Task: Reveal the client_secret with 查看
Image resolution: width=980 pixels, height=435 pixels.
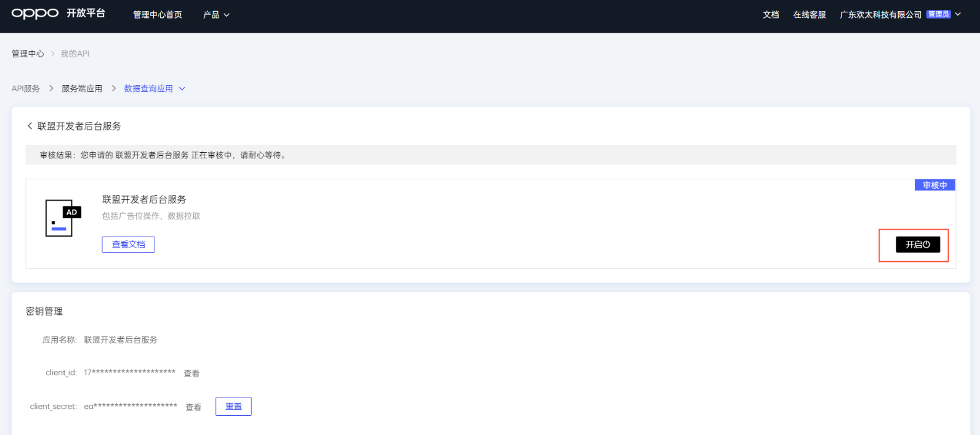Action: 193,407
